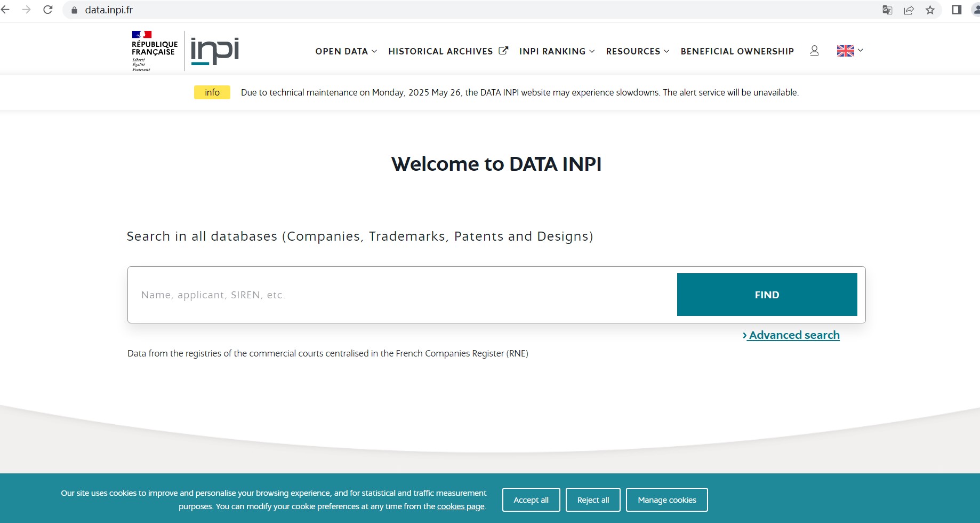
Task: Reload the page with the refresh icon
Action: (47, 10)
